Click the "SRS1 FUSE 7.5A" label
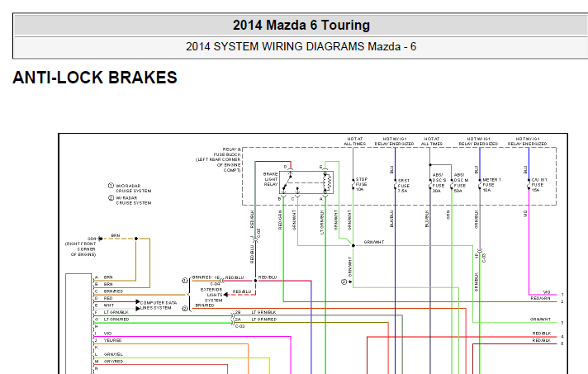Image resolution: width=588 pixels, height=374 pixels. tap(404, 186)
